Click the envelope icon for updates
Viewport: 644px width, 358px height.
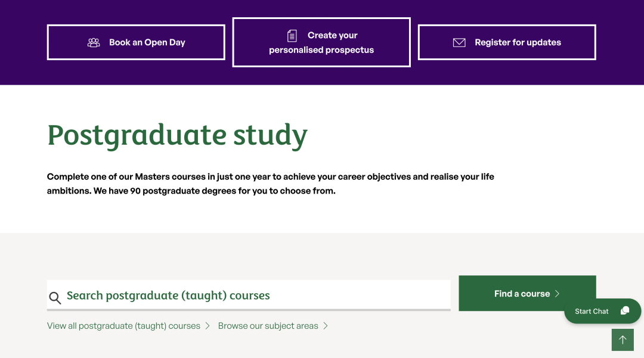click(x=459, y=43)
